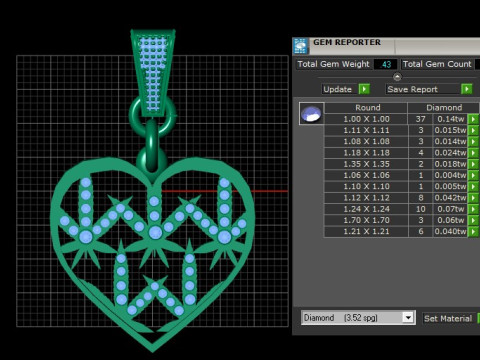Click the Total Gem Weight value field
Screen dimensions: 480x360
click(385, 64)
